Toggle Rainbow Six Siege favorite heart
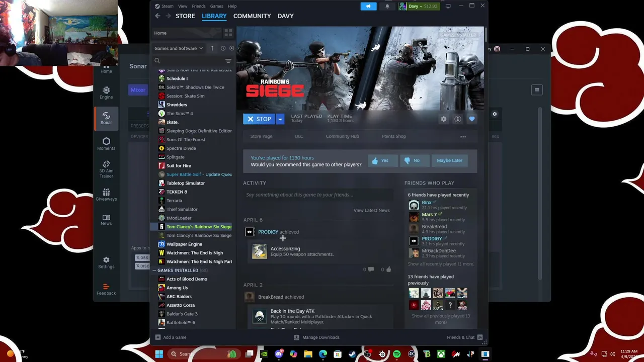The image size is (644, 362). point(472,119)
